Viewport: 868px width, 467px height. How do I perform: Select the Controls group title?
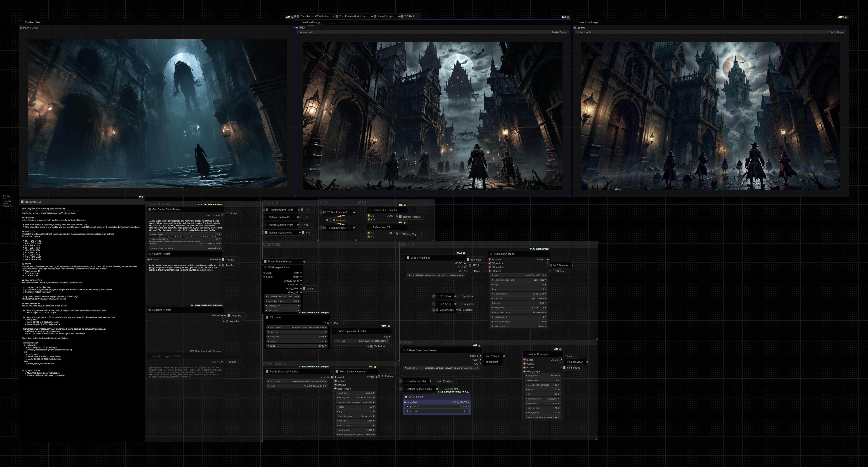click(x=272, y=244)
